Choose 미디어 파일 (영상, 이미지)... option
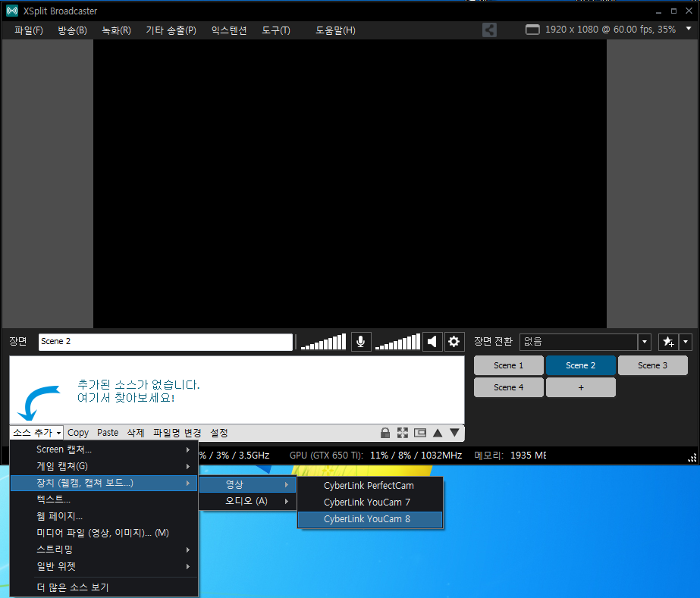The width and height of the screenshot is (700, 598). pos(104,533)
